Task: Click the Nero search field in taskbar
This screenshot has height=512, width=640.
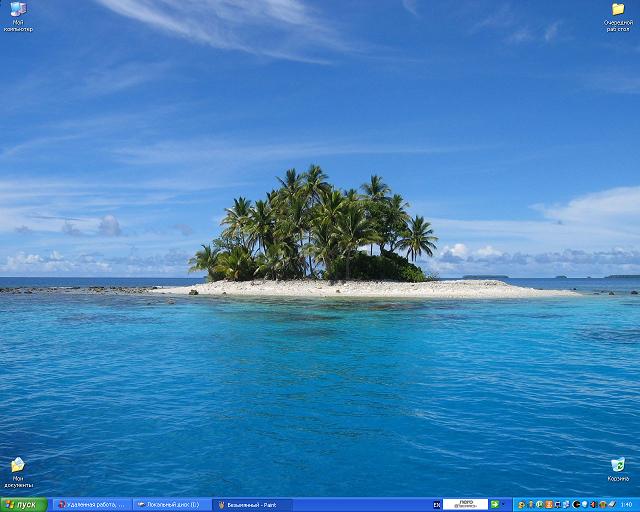Action: point(465,504)
